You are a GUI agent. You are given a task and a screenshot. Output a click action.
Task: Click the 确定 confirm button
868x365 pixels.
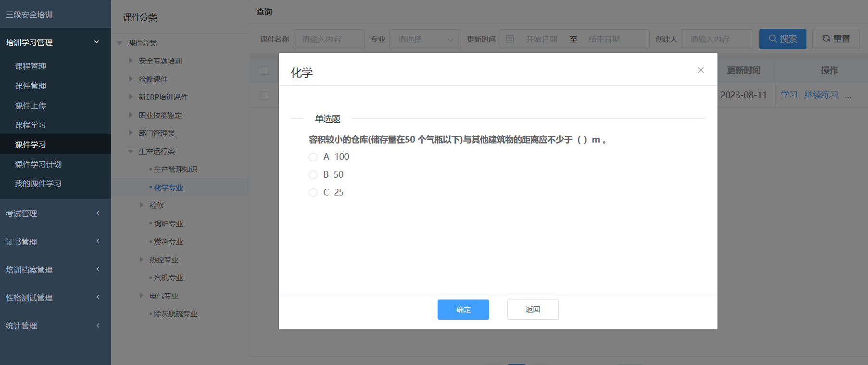pos(463,310)
